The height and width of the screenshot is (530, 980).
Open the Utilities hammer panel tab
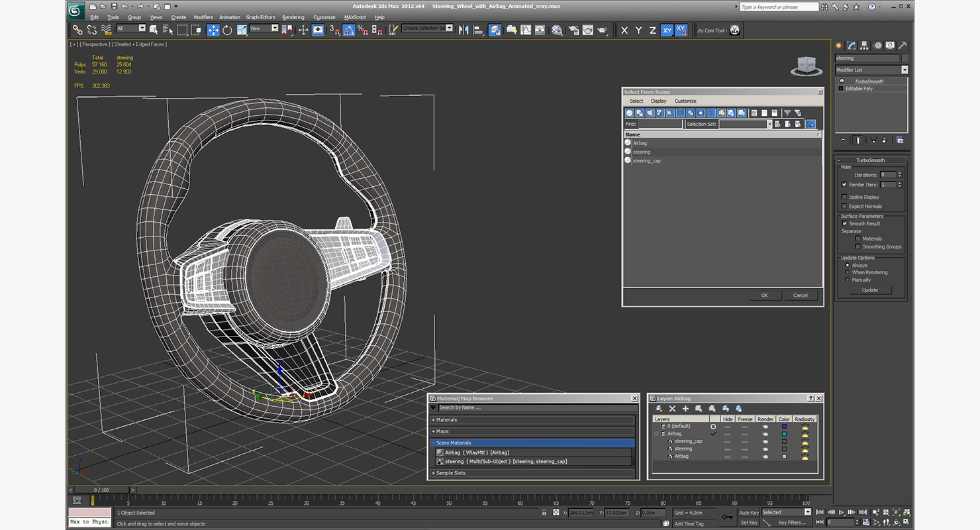coord(903,46)
